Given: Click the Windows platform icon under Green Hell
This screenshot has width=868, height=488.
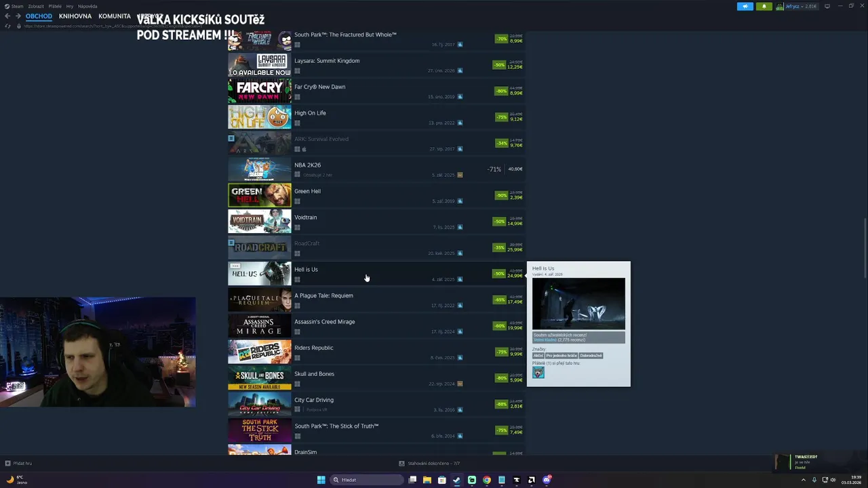Looking at the screenshot, I should coord(297,201).
